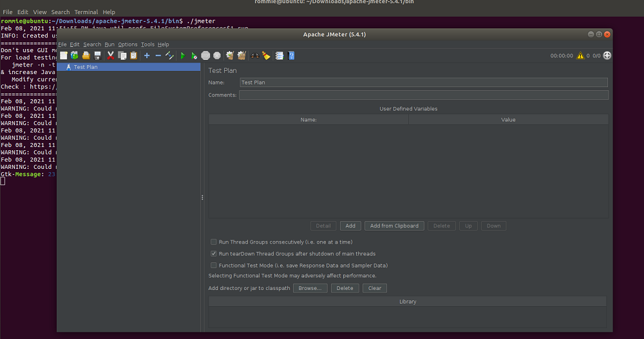
Task: Uncheck Run tearDown Thread Groups after shutdown
Action: (x=214, y=253)
